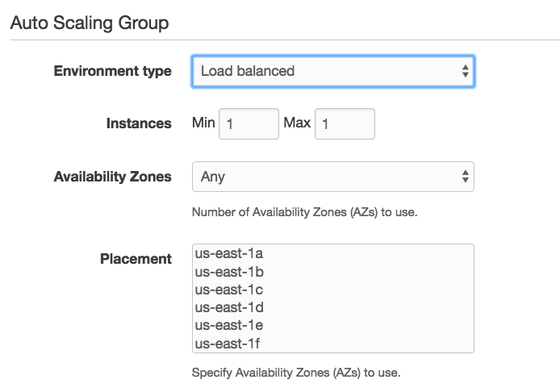560x392 pixels.
Task: Click the Instances label
Action: coord(139,123)
